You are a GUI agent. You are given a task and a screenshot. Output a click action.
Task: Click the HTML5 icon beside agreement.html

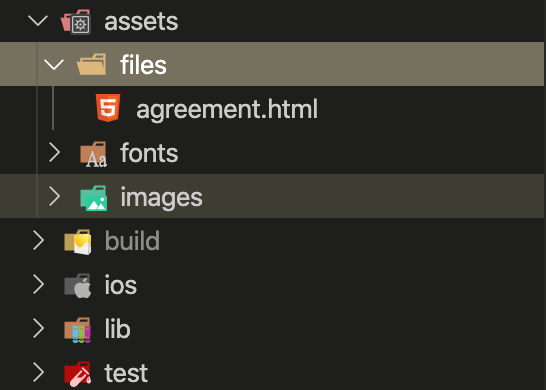(108, 108)
